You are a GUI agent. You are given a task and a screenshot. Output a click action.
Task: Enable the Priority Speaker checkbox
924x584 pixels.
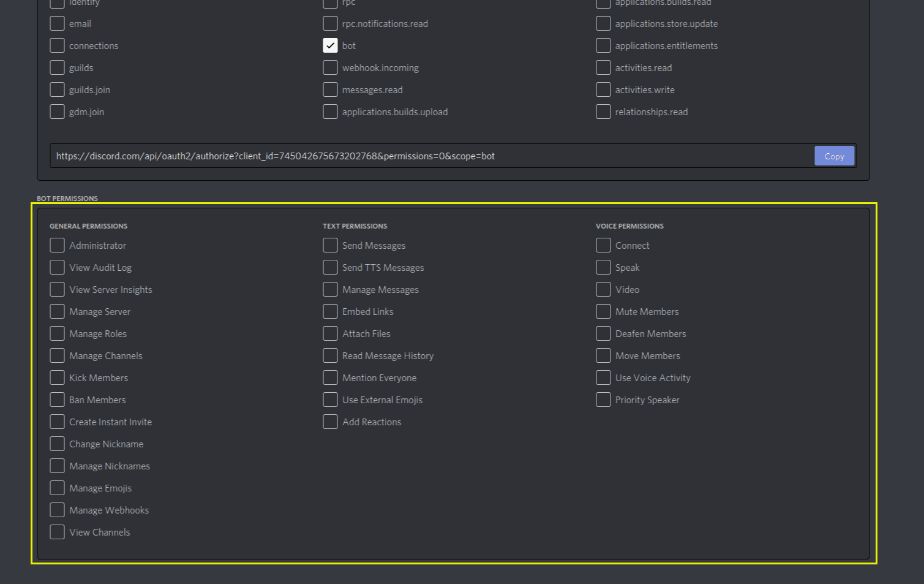coord(604,400)
